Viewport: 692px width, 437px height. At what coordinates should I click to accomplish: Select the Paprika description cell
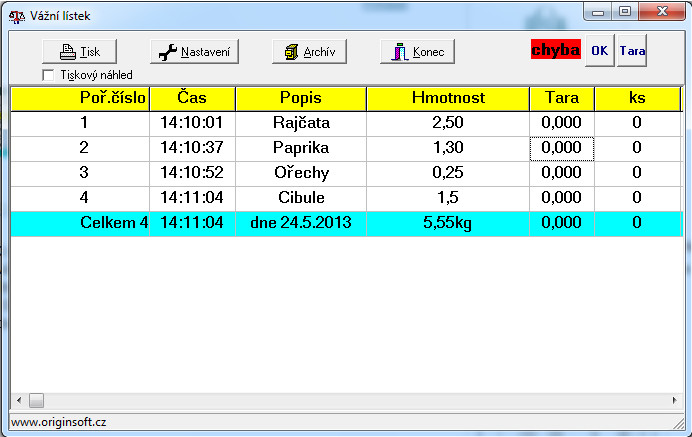click(x=301, y=148)
